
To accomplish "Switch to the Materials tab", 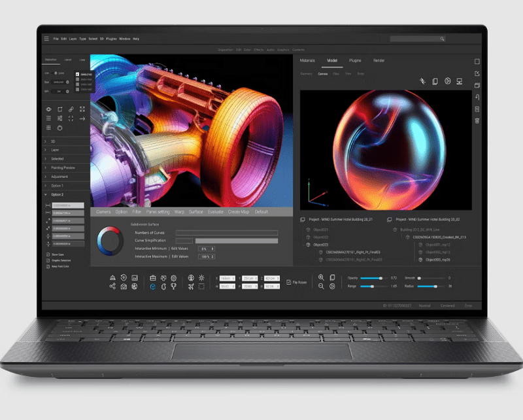I will pyautogui.click(x=307, y=60).
